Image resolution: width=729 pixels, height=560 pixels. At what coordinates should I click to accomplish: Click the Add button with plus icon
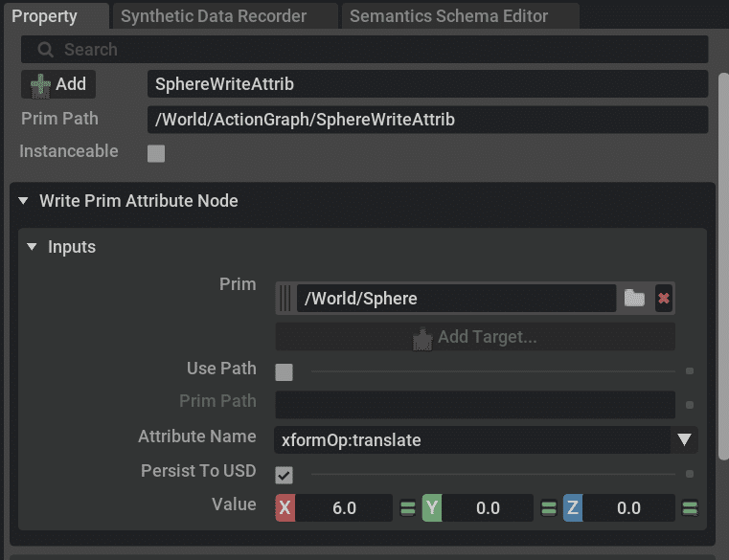[x=58, y=84]
